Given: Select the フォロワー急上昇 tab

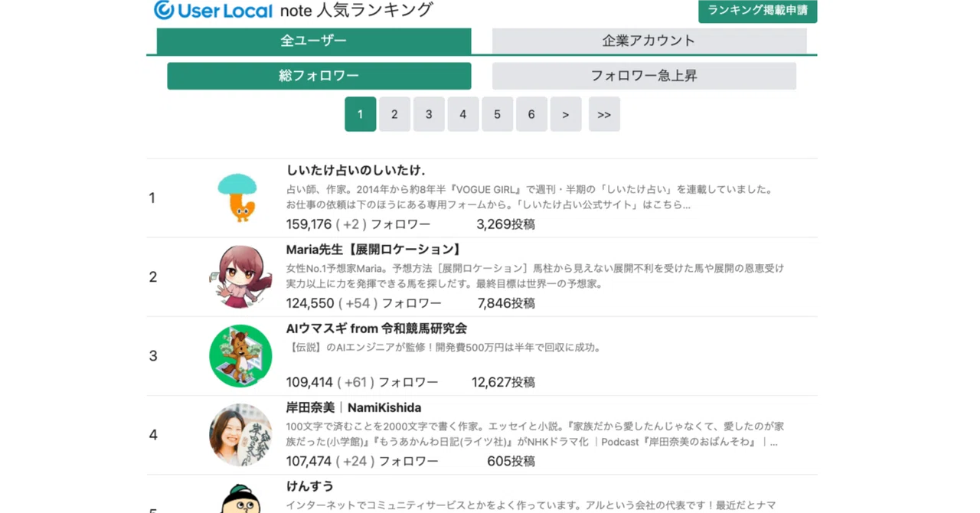Looking at the screenshot, I should pyautogui.click(x=644, y=76).
